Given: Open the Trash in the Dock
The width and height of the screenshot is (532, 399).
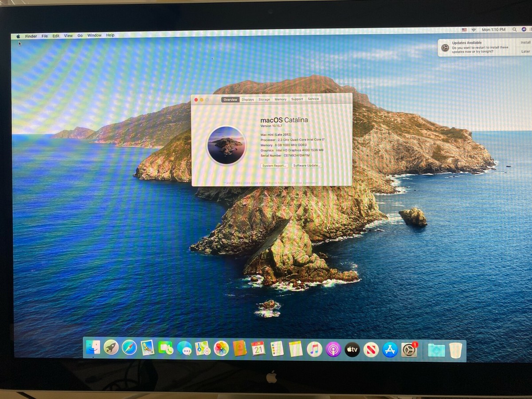Looking at the screenshot, I should (456, 350).
